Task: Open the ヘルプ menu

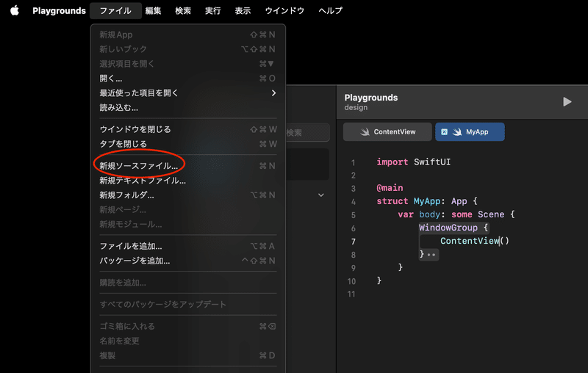Action: point(330,10)
